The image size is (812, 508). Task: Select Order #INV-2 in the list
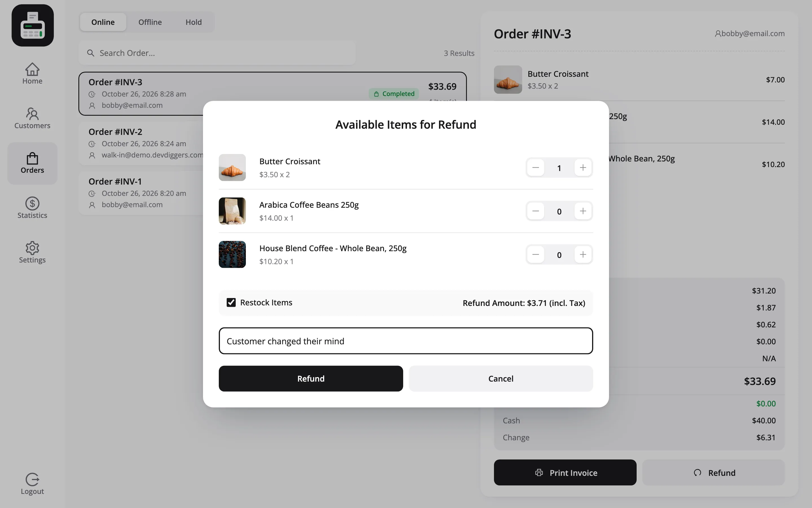[141, 143]
